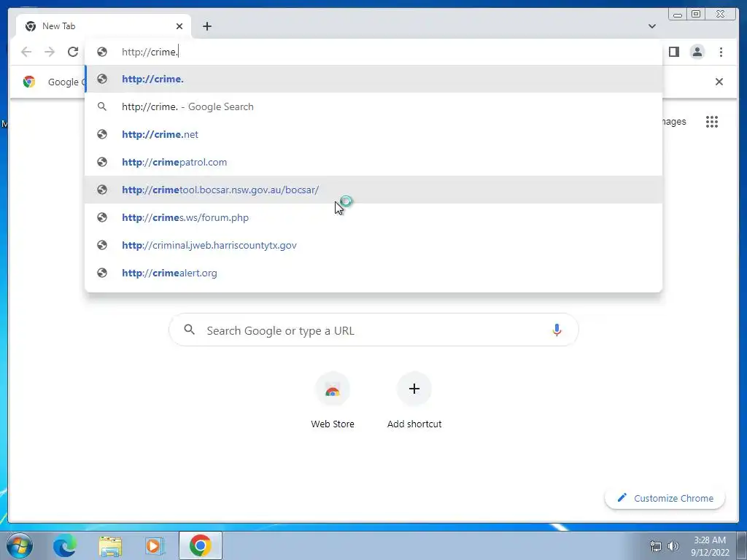Screen dimensions: 747x560
Task: Click inside the address bar text
Action: (150, 52)
